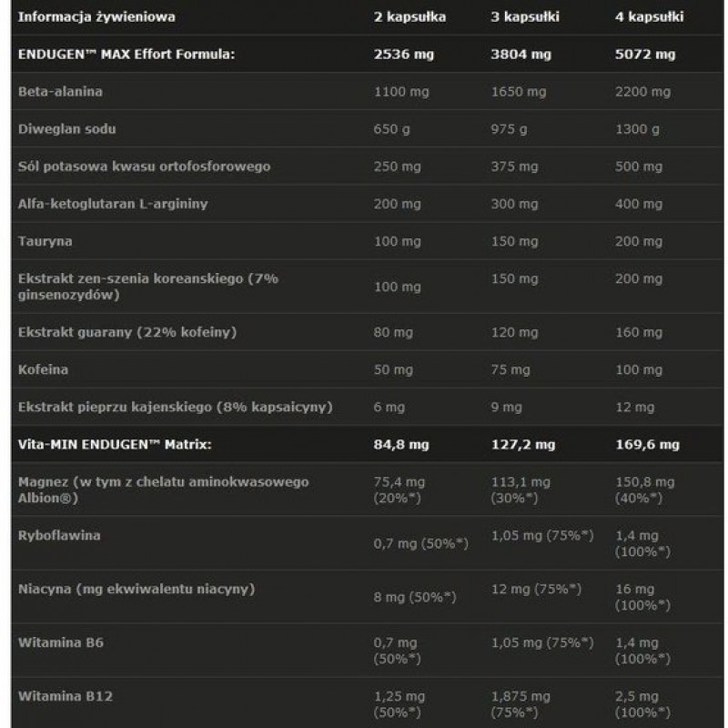The height and width of the screenshot is (728, 728).
Task: Click the "Kofeina" ingredient label
Action: [x=43, y=369]
